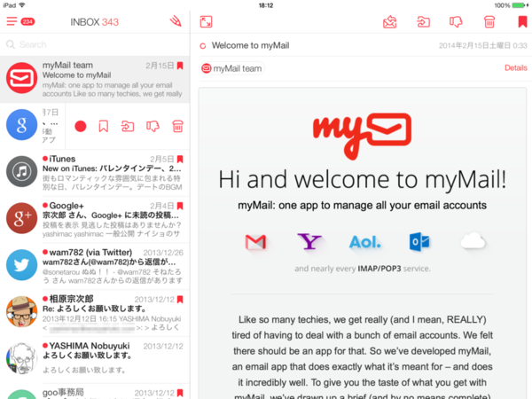Screen dimensions: 532x399
Task: Tap the red 234 unread badge
Action: pos(27,21)
